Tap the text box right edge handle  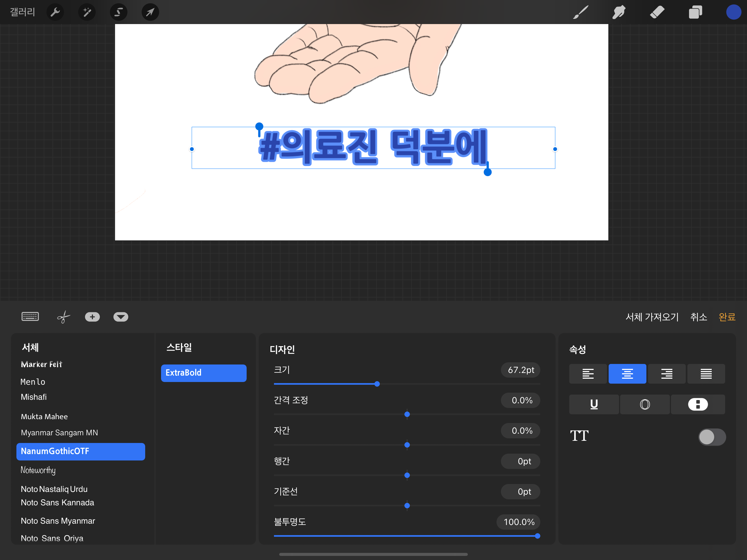(555, 149)
